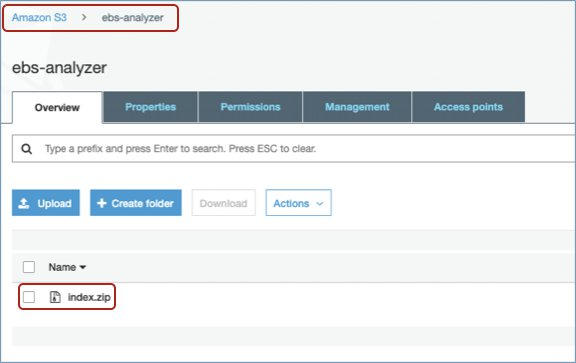Image resolution: width=576 pixels, height=363 pixels.
Task: Click the ebs-analyzer bucket heading
Action: tap(59, 68)
